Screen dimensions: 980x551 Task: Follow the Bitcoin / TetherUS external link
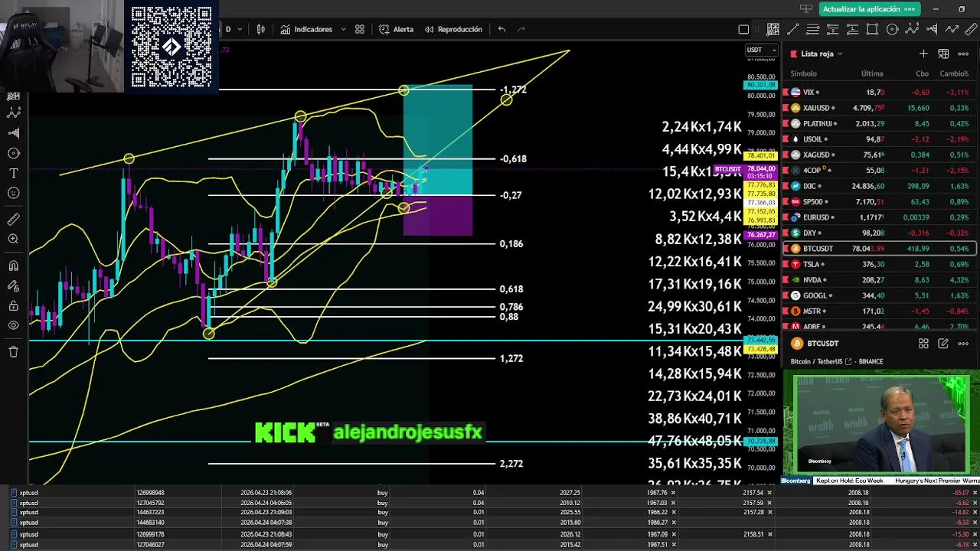click(848, 361)
